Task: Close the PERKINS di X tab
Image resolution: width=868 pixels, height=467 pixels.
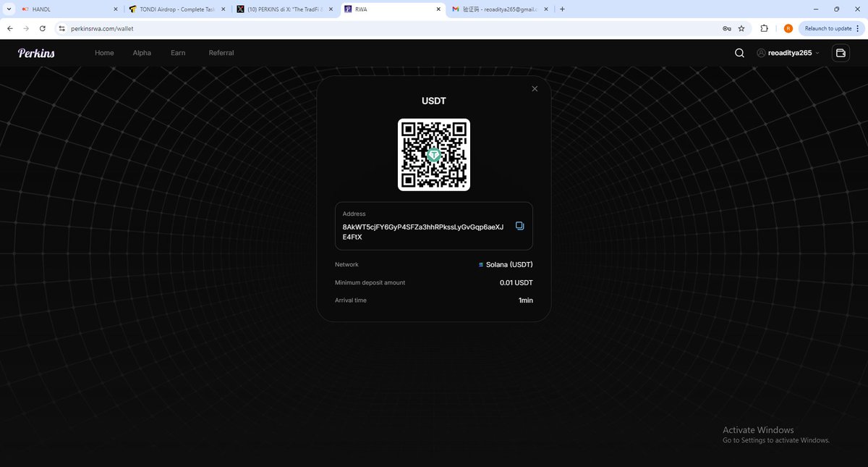Action: tap(331, 9)
